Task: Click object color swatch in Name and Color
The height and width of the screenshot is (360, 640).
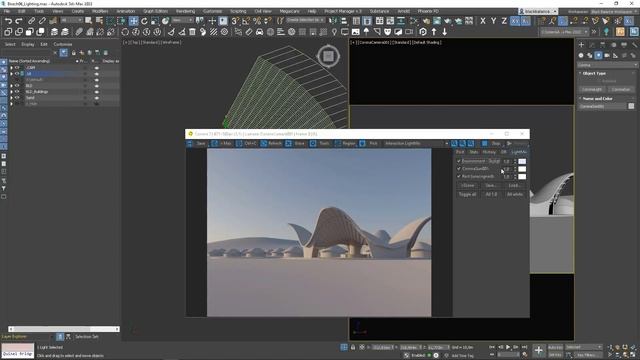Action: (x=631, y=106)
